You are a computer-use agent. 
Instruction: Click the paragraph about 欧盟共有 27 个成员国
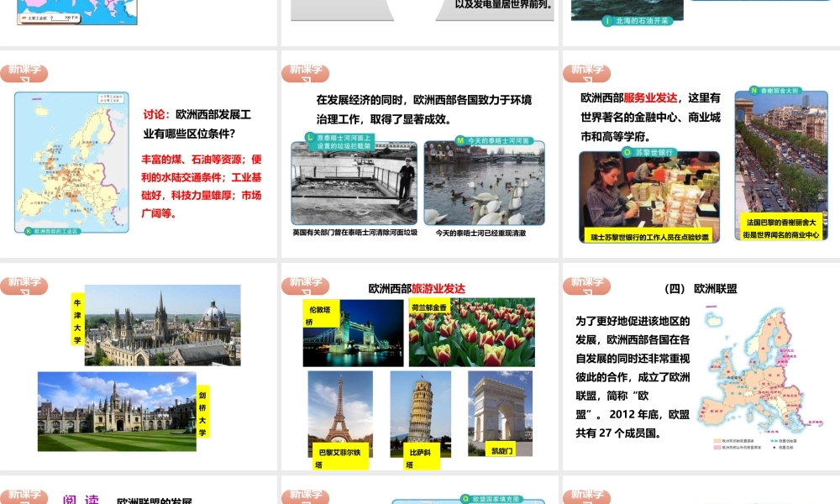[x=633, y=376]
